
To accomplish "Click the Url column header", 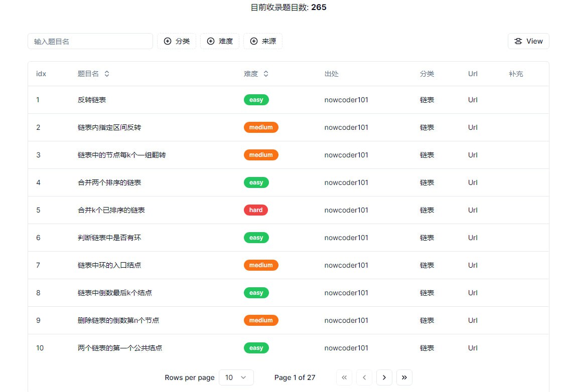I will pyautogui.click(x=473, y=74).
